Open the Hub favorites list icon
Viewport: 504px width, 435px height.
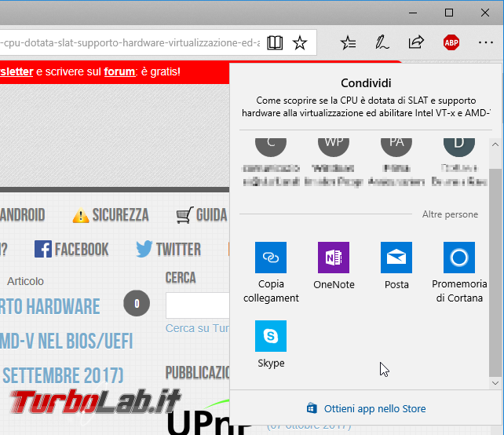pos(348,42)
